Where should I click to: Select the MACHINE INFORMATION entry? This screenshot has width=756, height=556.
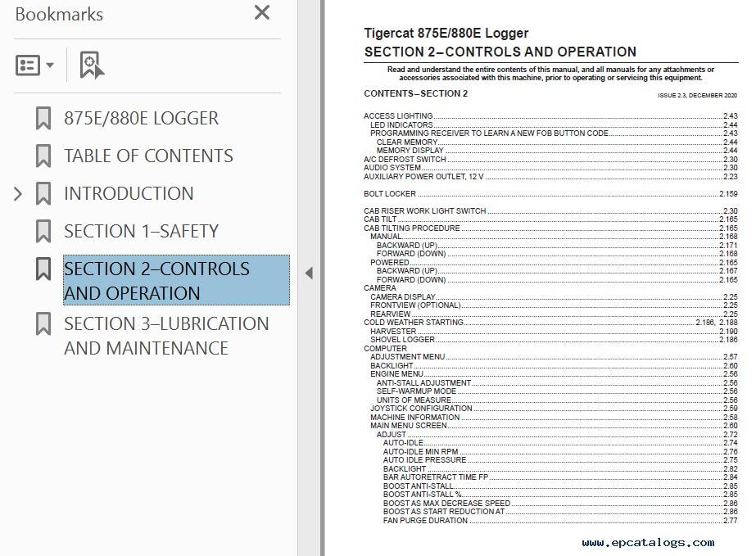(x=554, y=417)
